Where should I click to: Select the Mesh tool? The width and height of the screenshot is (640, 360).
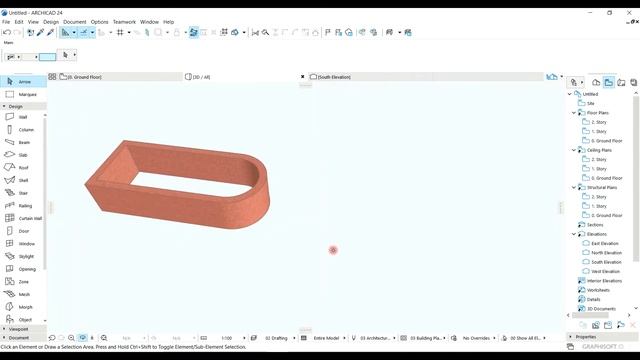(x=22, y=294)
